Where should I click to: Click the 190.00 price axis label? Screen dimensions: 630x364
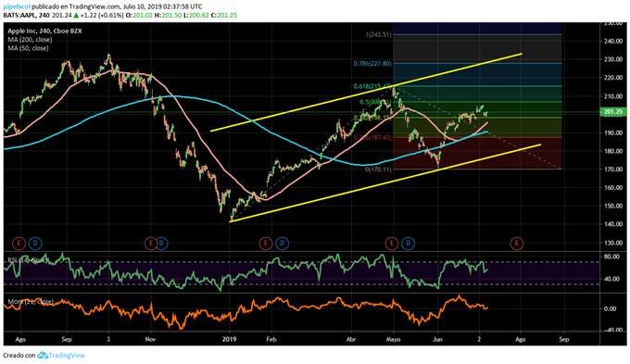[613, 132]
